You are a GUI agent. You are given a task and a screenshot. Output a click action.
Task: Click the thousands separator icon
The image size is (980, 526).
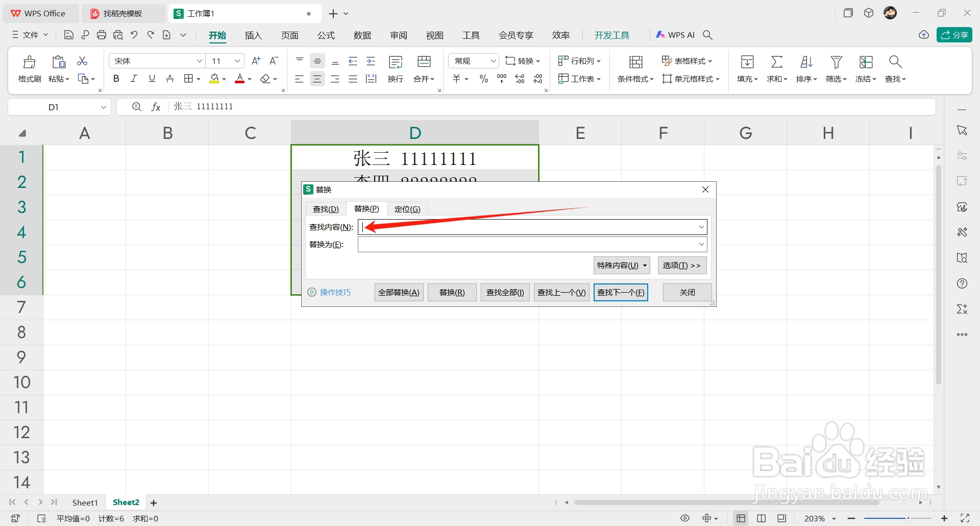tap(502, 79)
